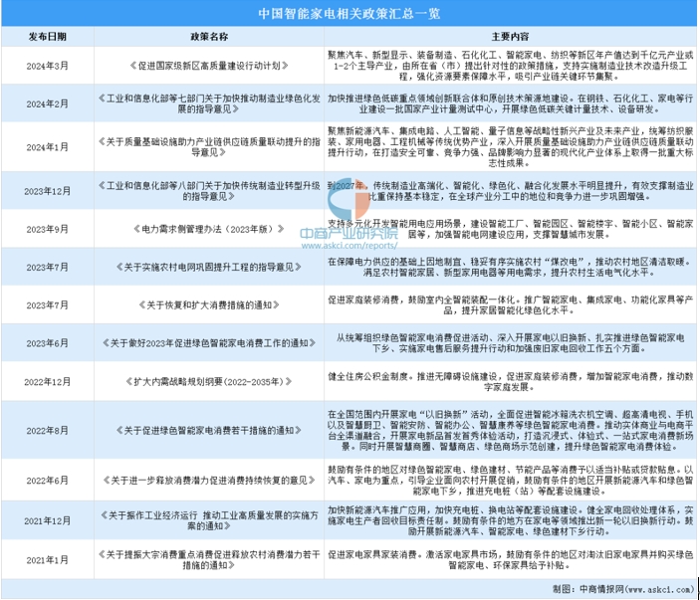Viewport: 700px width, 600px height.
Task: Click policy 《关于促进绿色智能家电消费若干措施的通知》
Action: coord(209,431)
